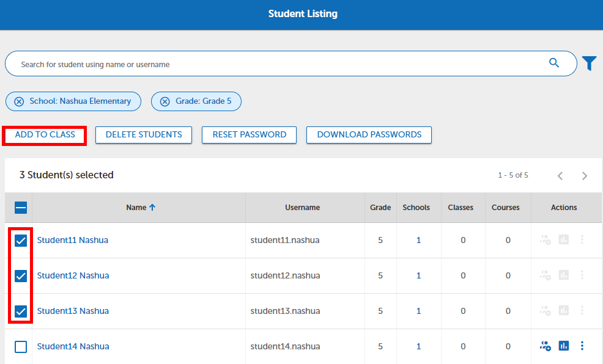Uncheck Student11 Nashua's row checkbox

click(x=20, y=240)
